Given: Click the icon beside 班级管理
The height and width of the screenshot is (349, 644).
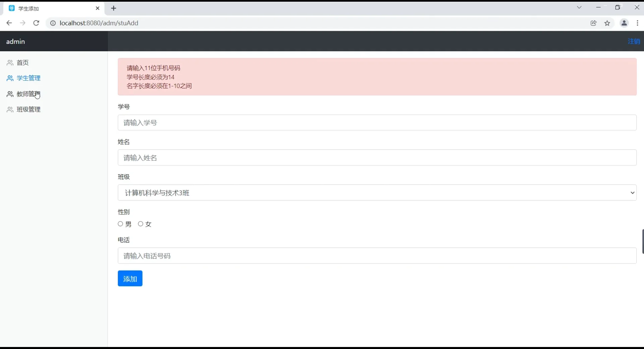Looking at the screenshot, I should pyautogui.click(x=10, y=109).
